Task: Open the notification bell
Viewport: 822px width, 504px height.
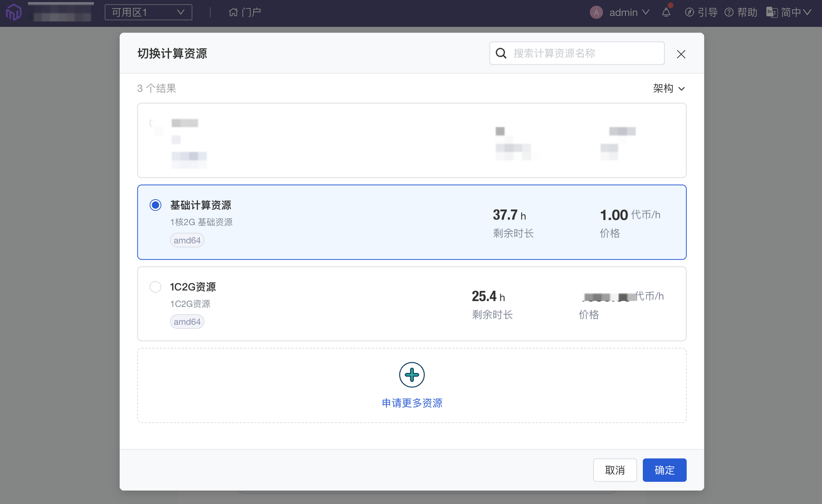Action: 666,12
